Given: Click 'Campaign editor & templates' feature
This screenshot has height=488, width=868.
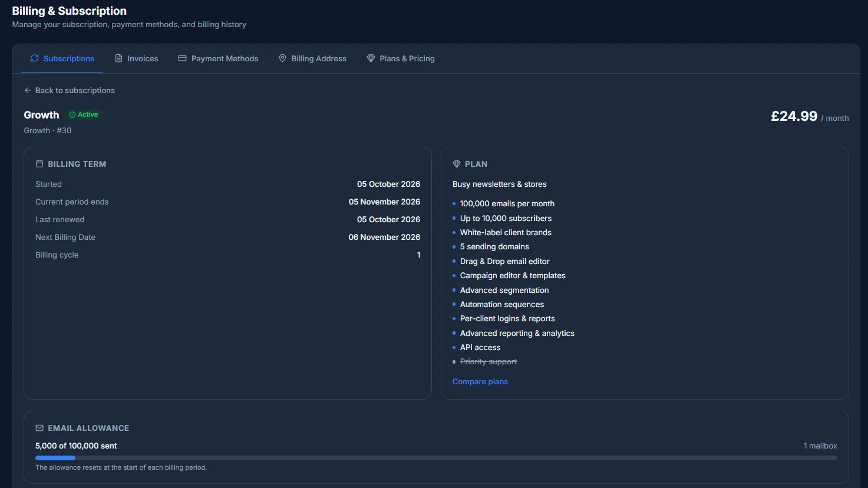Looking at the screenshot, I should pos(513,275).
